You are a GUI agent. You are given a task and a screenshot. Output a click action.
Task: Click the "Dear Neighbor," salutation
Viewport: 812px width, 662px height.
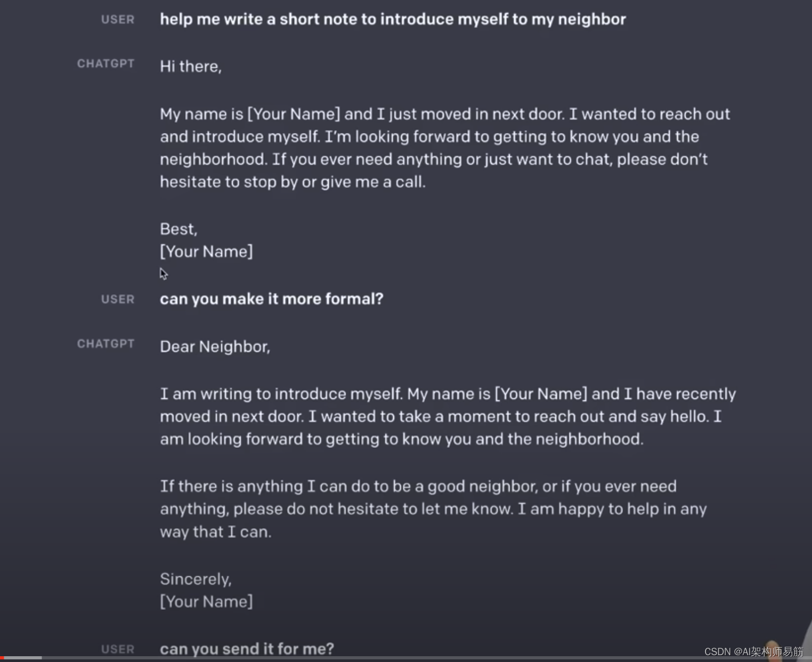[215, 346]
